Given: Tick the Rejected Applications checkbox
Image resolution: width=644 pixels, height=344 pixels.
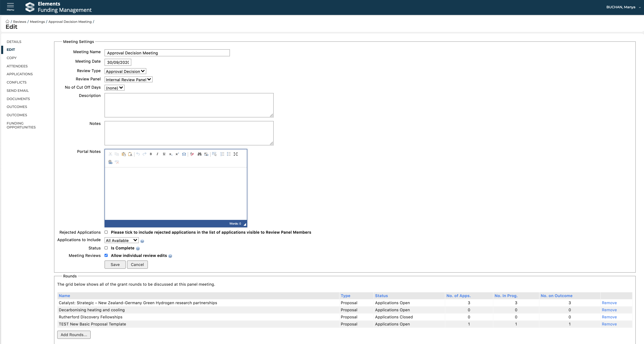Looking at the screenshot, I should (x=106, y=232).
